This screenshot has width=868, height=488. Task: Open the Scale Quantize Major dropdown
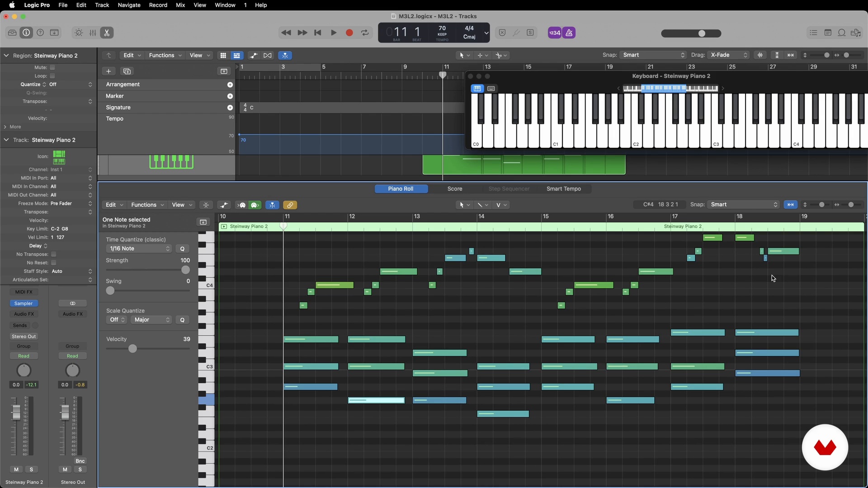point(151,320)
